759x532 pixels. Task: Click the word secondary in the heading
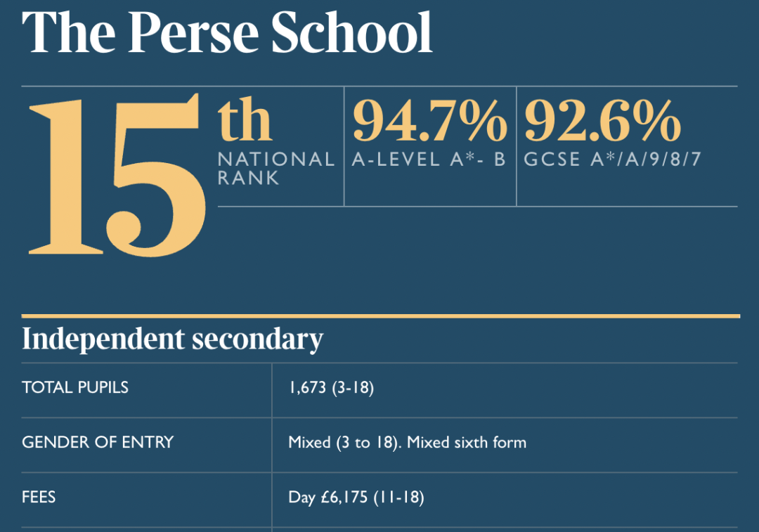tap(257, 339)
